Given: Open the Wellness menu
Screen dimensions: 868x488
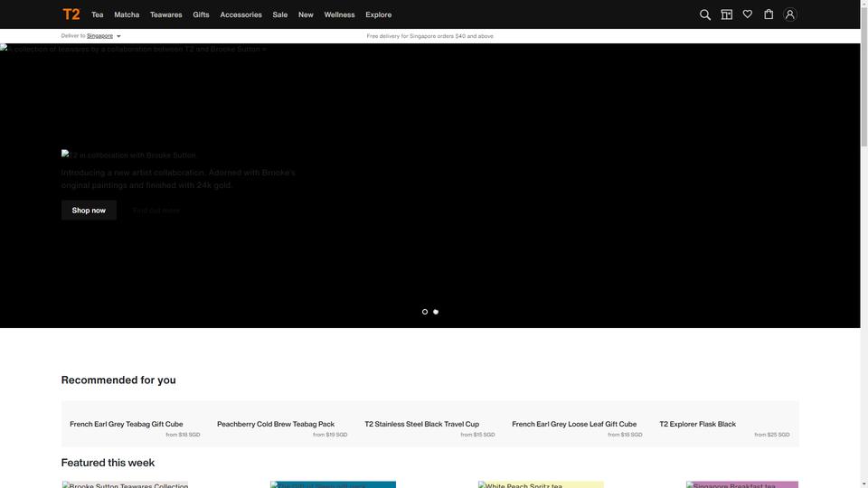Looking at the screenshot, I should tap(339, 15).
